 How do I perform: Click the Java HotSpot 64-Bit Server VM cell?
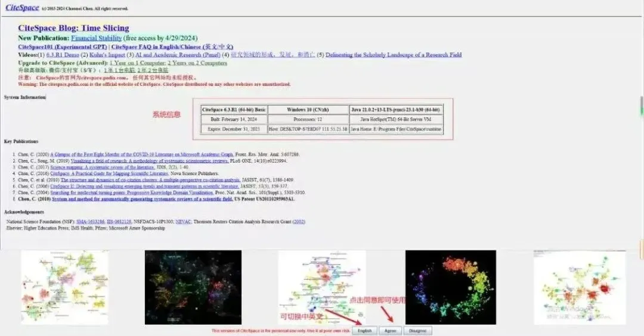tap(396, 119)
